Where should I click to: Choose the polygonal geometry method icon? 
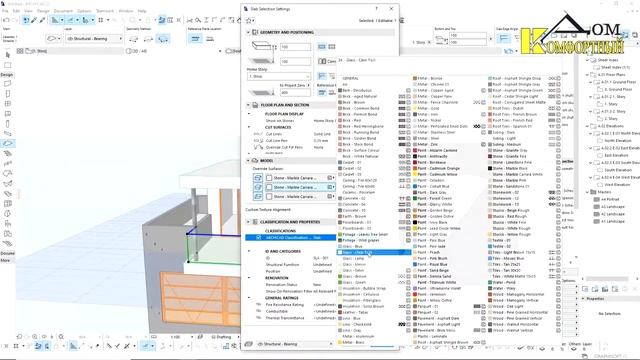click(x=133, y=39)
